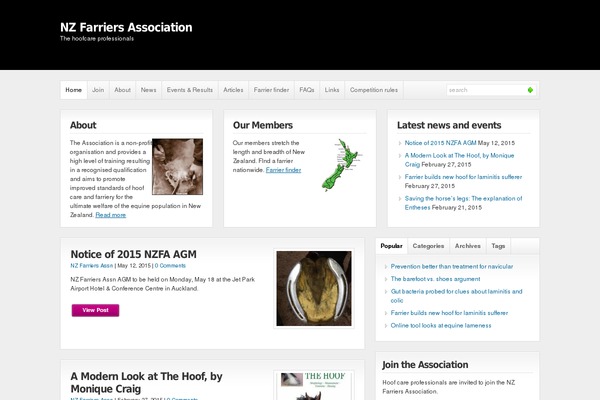The image size is (600, 400).
Task: Click the View Post button
Action: [95, 310]
